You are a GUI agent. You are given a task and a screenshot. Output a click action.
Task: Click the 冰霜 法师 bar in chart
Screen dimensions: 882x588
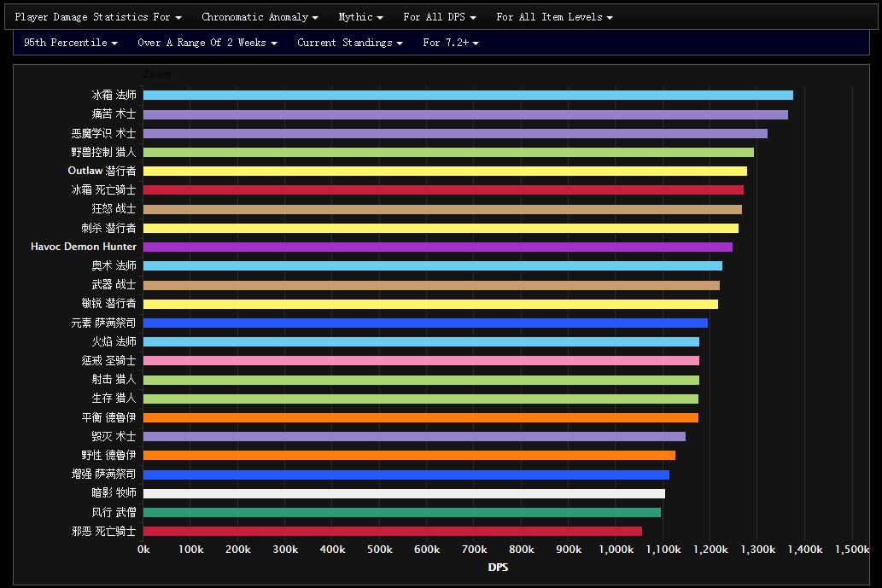tap(468, 95)
